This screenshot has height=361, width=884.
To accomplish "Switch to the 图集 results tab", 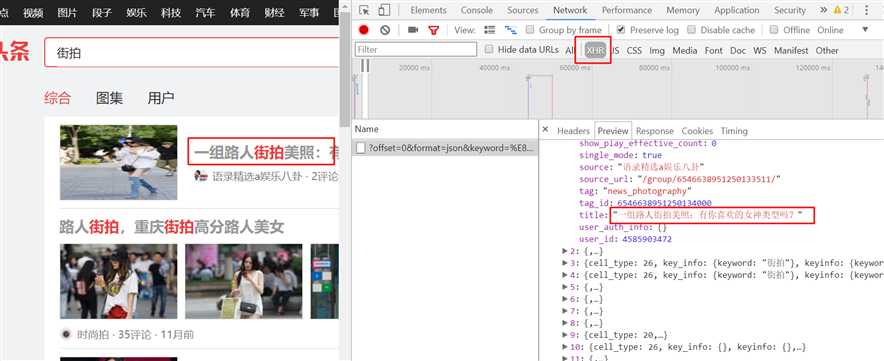I will [109, 98].
